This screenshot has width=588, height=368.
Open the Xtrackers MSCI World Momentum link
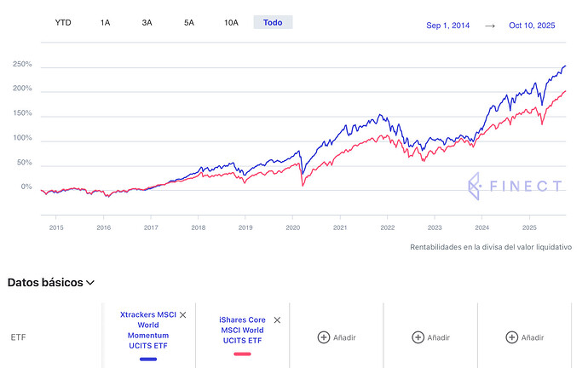click(x=148, y=332)
